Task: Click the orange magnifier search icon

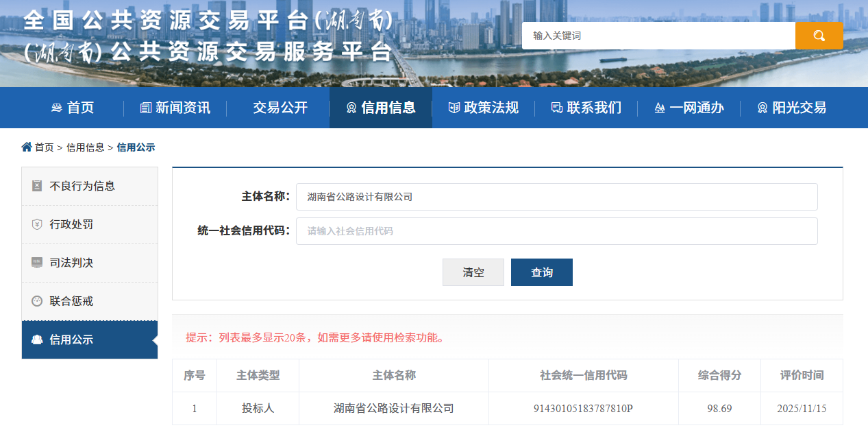Action: pos(819,35)
